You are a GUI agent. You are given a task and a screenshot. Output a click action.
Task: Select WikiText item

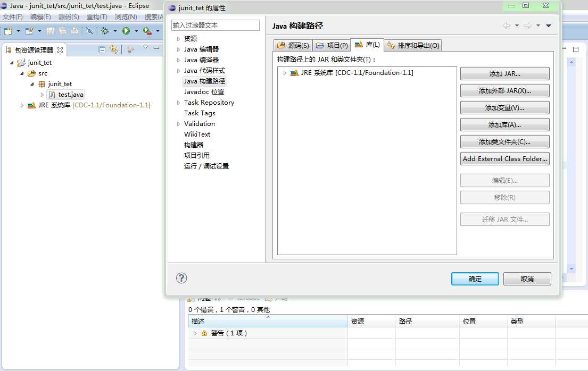[x=197, y=134]
